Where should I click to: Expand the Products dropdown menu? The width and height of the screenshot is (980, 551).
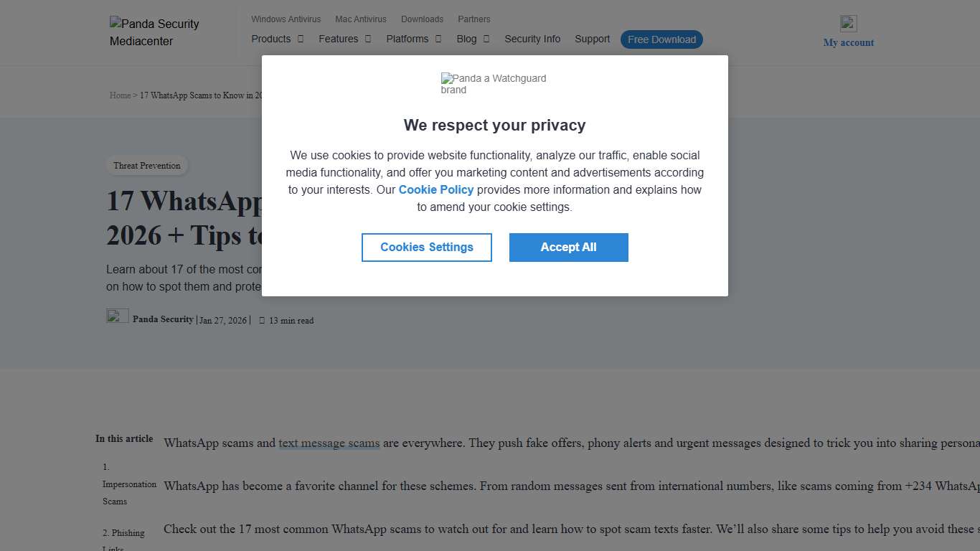[x=278, y=39]
